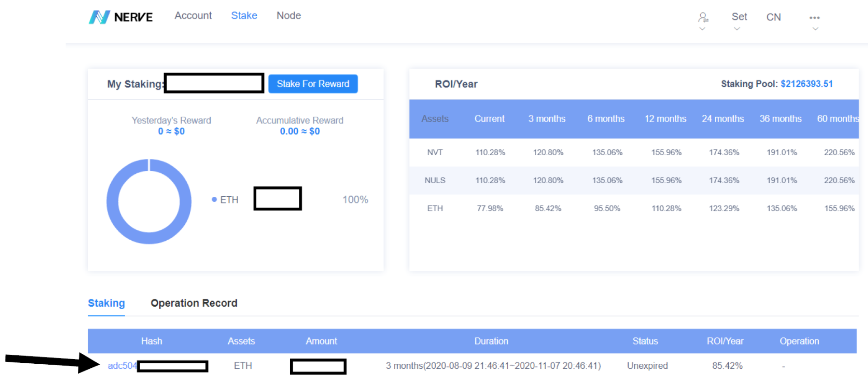Open the three-dots more menu
The width and height of the screenshot is (868, 390).
coord(815,18)
